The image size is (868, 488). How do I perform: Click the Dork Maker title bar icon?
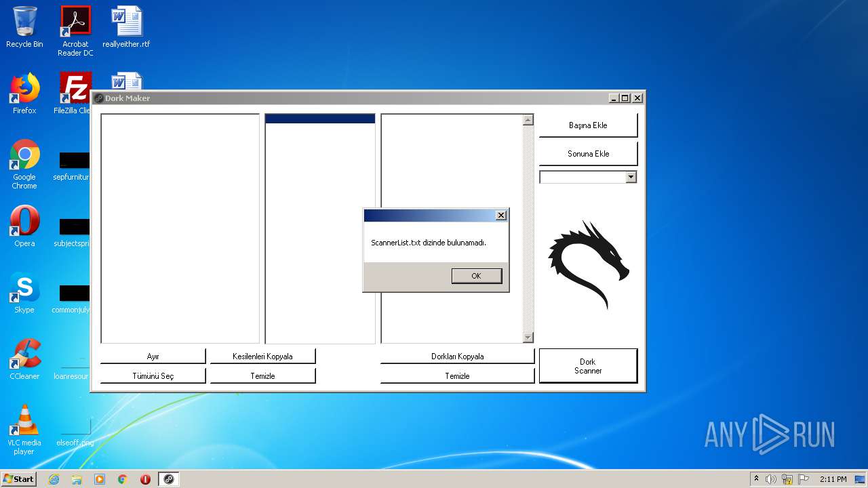pos(99,98)
